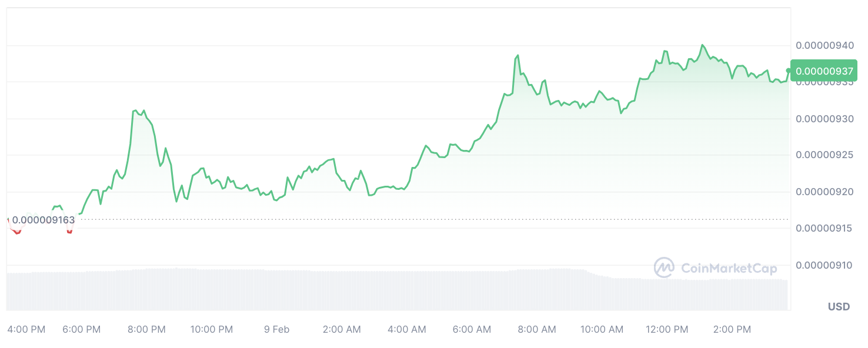Click the 8:00 PM time axis label

(x=146, y=330)
